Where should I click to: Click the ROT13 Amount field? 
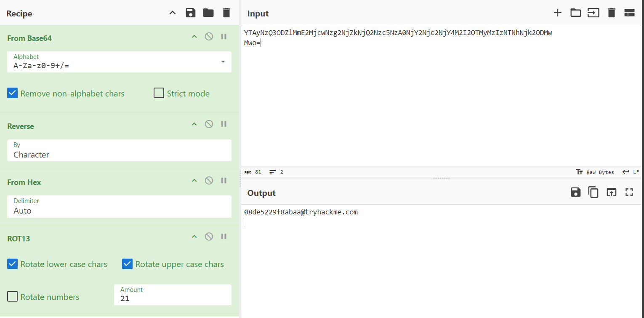click(173, 299)
